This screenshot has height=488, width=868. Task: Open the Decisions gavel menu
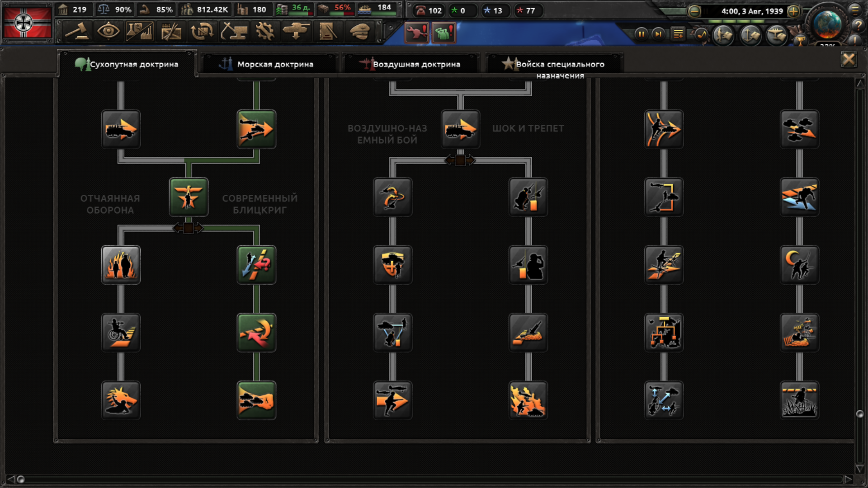[x=77, y=32]
